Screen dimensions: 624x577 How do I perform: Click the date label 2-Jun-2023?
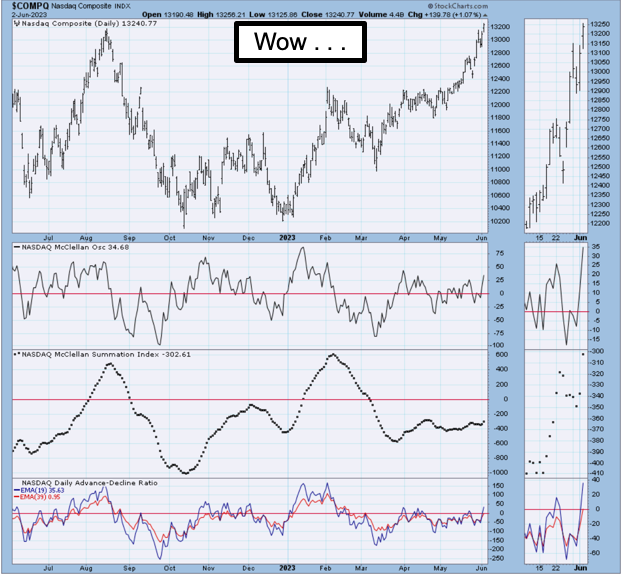tap(29, 15)
